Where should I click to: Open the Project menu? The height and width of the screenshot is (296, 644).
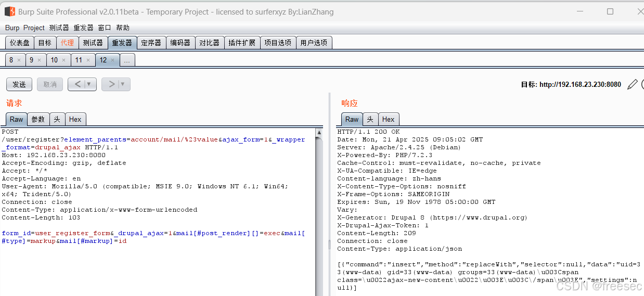pos(34,28)
